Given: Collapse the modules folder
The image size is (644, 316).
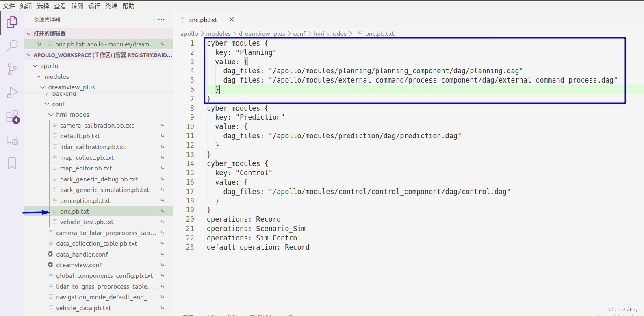Looking at the screenshot, I should (x=39, y=76).
